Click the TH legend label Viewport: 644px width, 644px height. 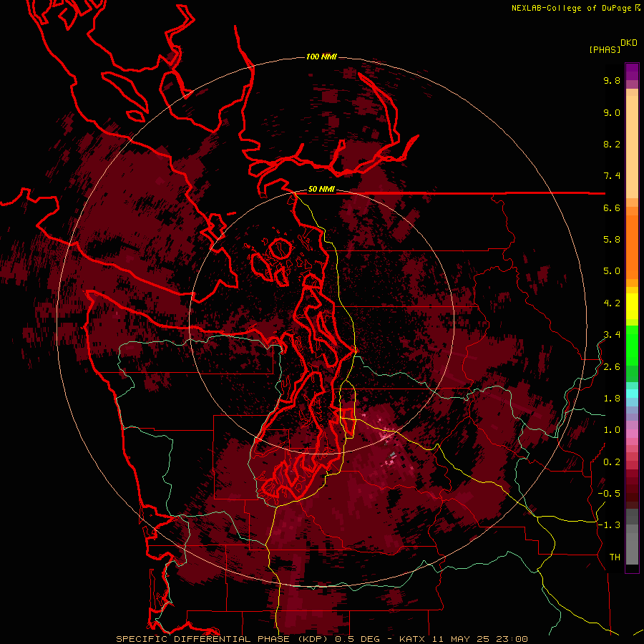(x=615, y=557)
